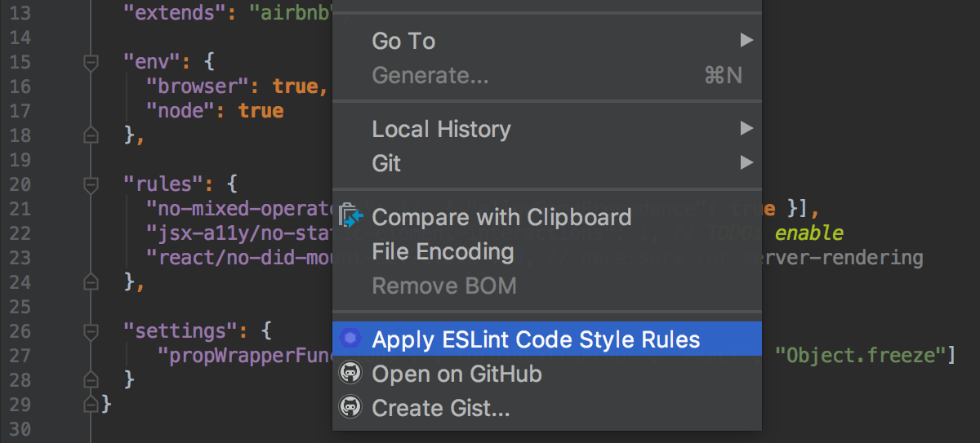The image size is (980, 443).
Task: Choose the Create Gist... label
Action: tap(440, 407)
